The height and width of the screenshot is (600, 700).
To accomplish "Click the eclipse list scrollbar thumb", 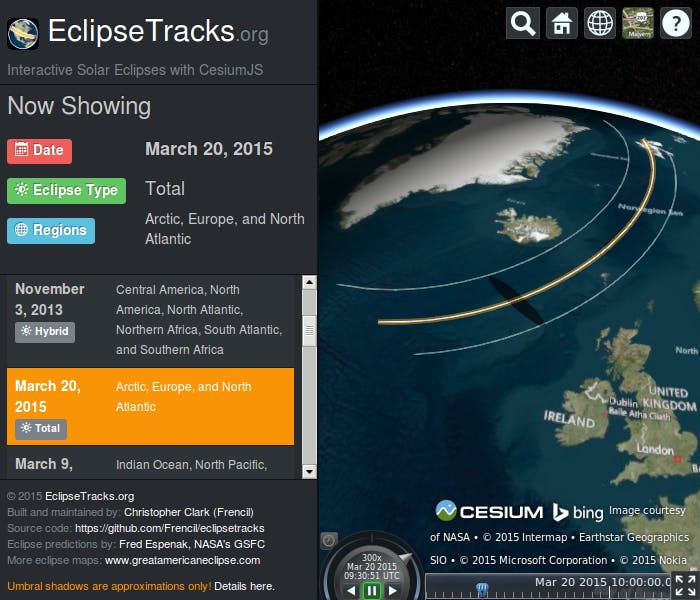I will (x=309, y=331).
